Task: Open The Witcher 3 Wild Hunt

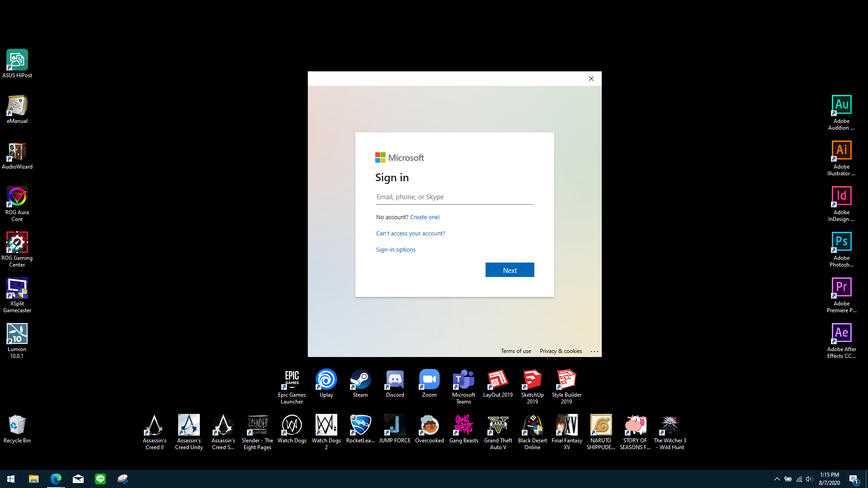Action: click(x=670, y=432)
